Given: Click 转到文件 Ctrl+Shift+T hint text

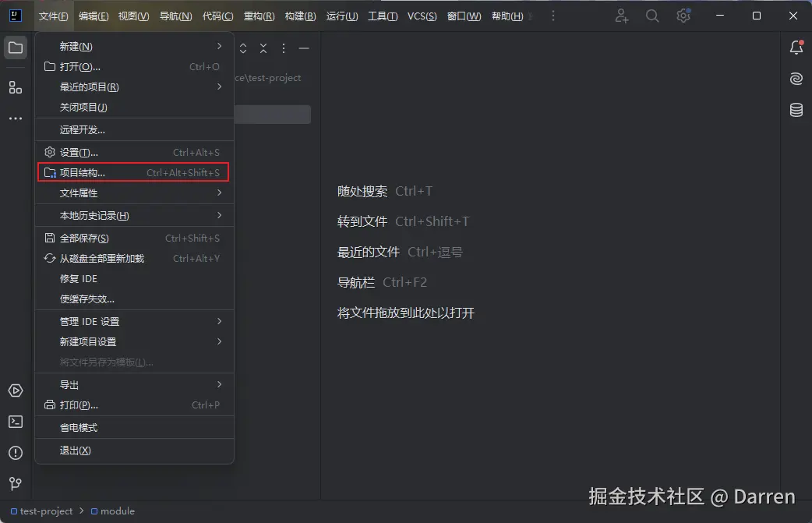Looking at the screenshot, I should click(x=404, y=221).
